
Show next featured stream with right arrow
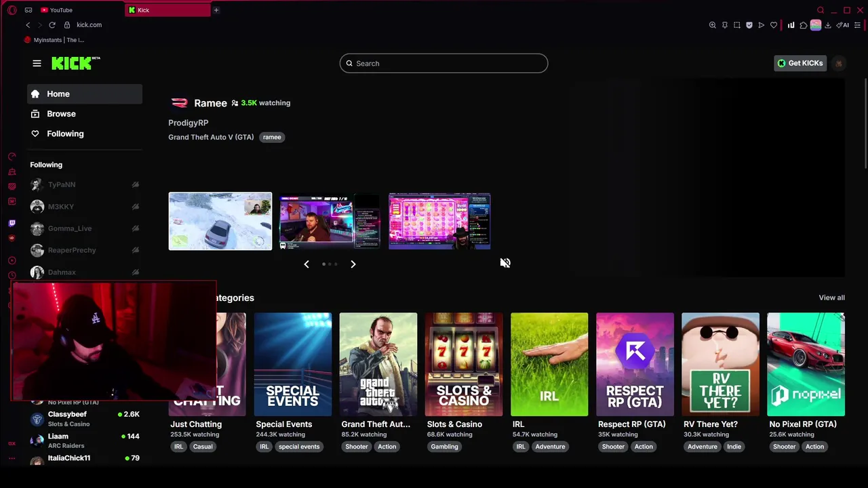[x=353, y=264]
